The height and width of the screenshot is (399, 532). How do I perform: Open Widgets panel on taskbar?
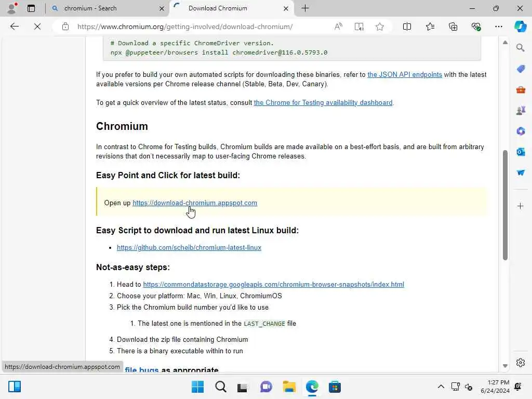[15, 387]
